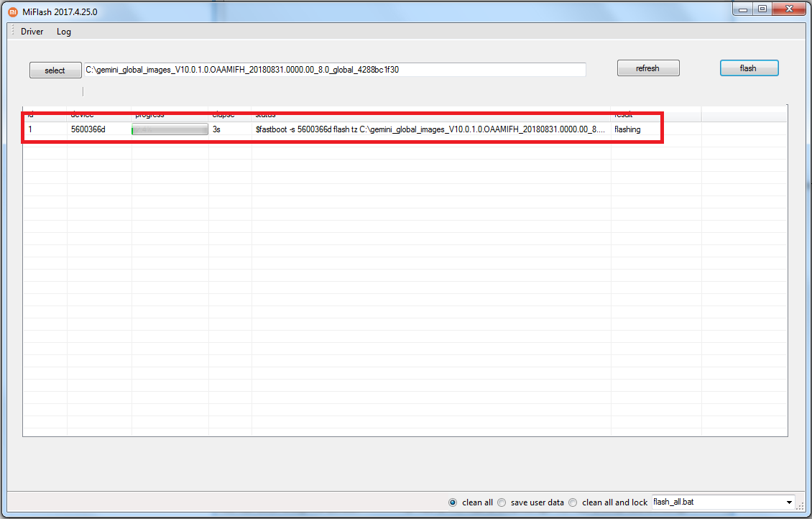Viewport: 812px width, 519px height.
Task: Click the progress bar in device row
Action: 170,129
